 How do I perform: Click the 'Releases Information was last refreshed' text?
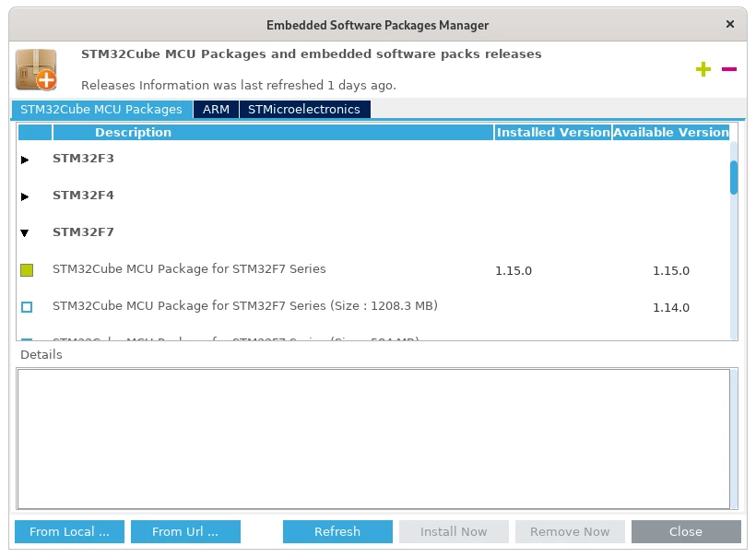[239, 86]
